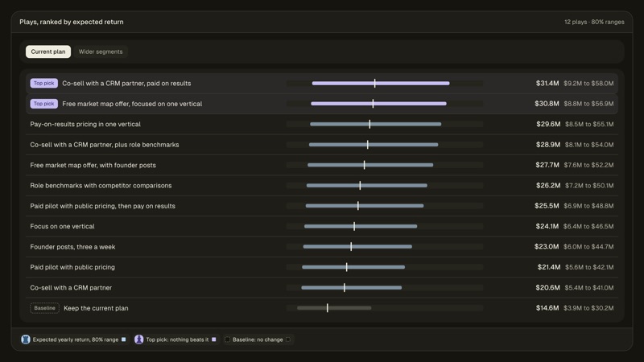Click the Co-sell with a CRM partner row
The width and height of the screenshot is (644, 362).
tap(321, 288)
